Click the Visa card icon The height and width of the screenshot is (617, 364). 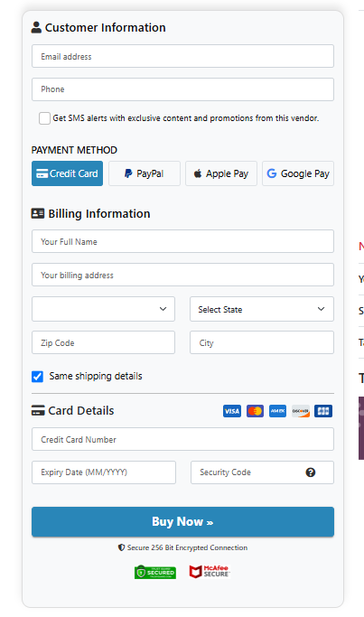click(x=232, y=411)
